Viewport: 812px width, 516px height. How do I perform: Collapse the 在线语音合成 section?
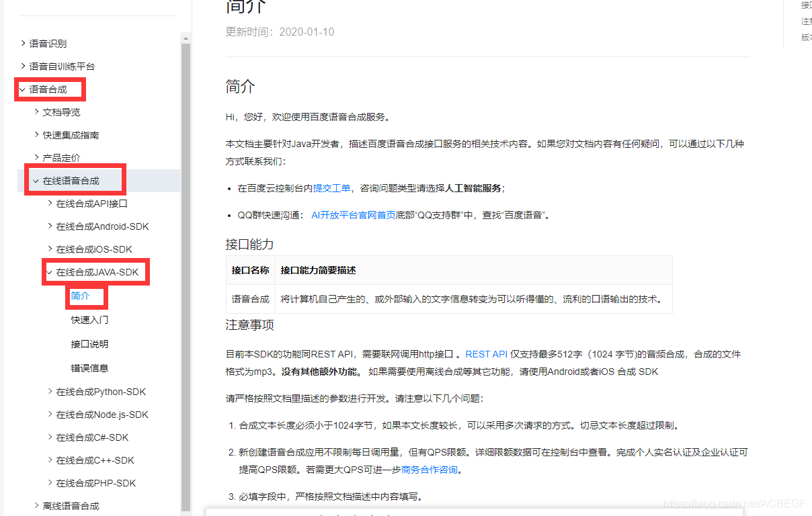click(x=69, y=180)
